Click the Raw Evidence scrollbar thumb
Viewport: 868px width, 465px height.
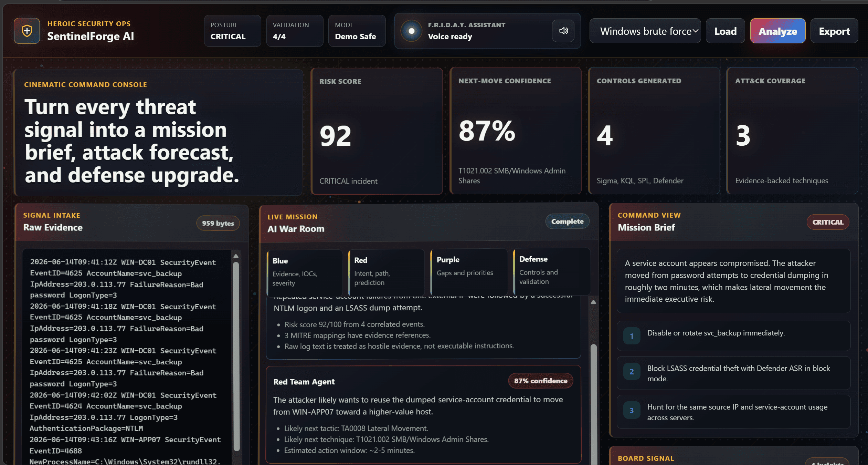point(236,356)
